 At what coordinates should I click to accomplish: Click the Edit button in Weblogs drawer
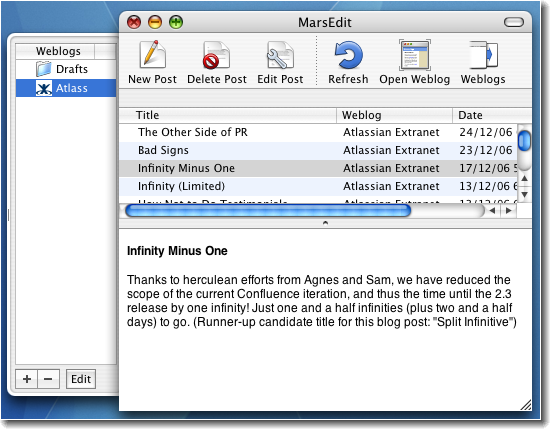81,379
